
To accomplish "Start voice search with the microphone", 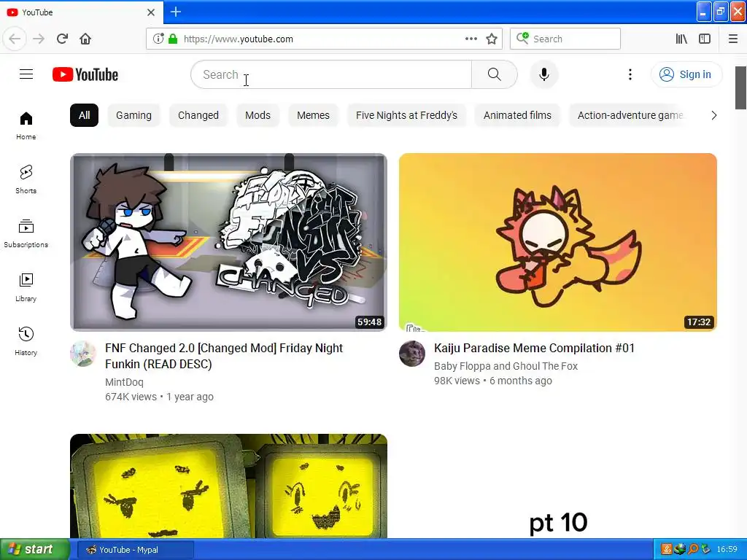I will click(543, 74).
